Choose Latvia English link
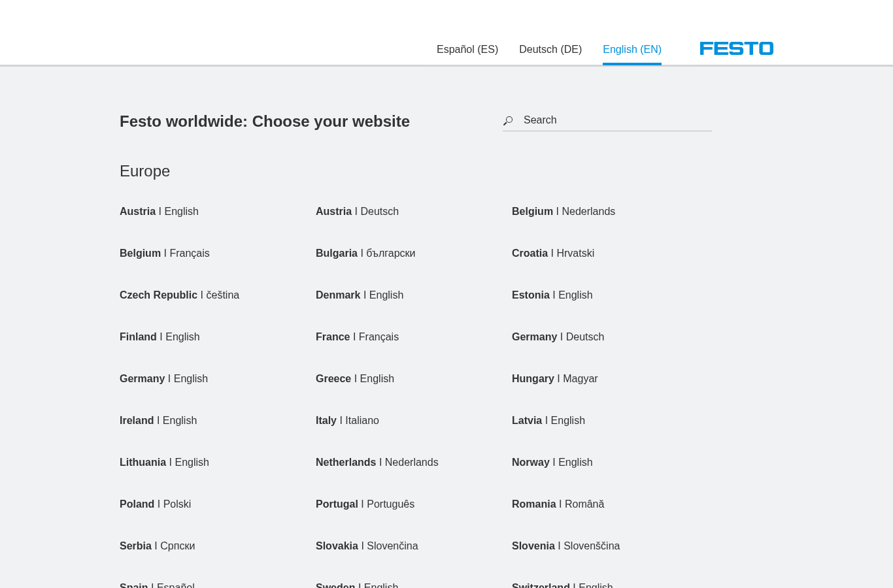 548,421
